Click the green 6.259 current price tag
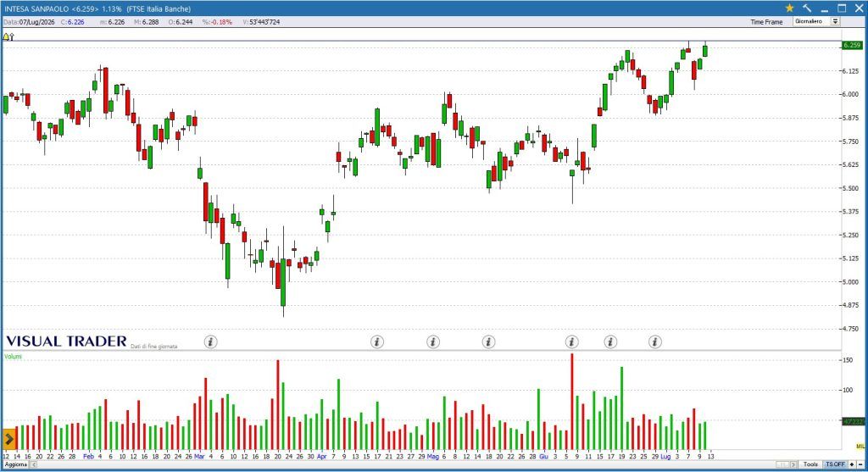 click(x=851, y=46)
